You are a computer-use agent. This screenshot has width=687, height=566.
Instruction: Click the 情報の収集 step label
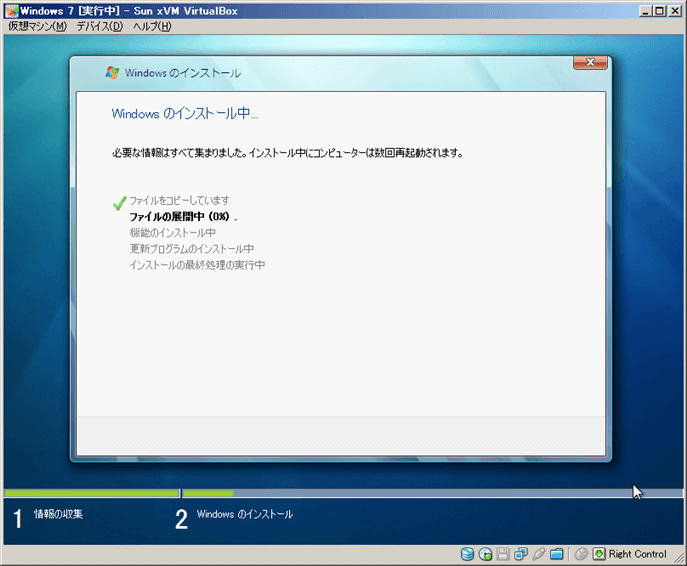tap(58, 514)
